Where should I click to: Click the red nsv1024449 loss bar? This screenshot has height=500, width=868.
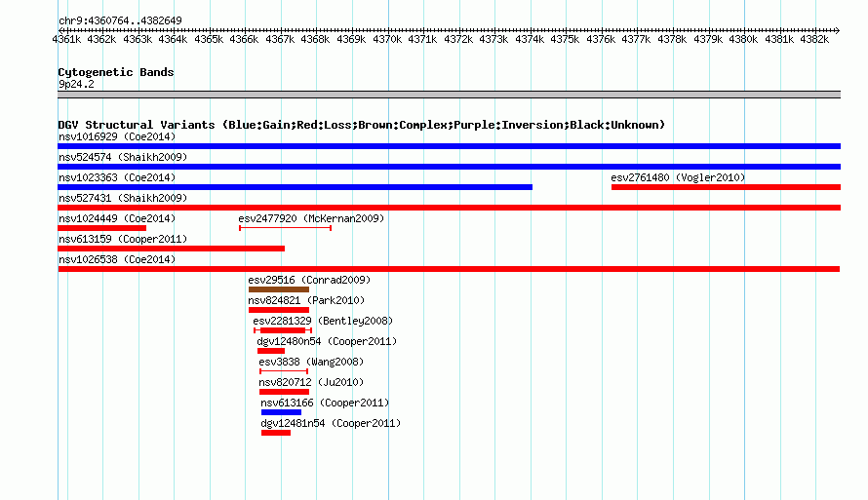[x=101, y=228]
